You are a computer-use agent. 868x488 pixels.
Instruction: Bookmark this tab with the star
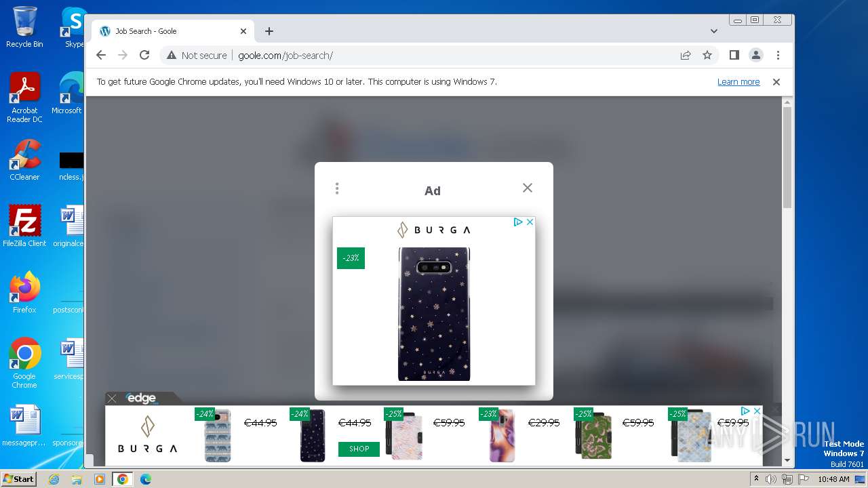pyautogui.click(x=707, y=56)
